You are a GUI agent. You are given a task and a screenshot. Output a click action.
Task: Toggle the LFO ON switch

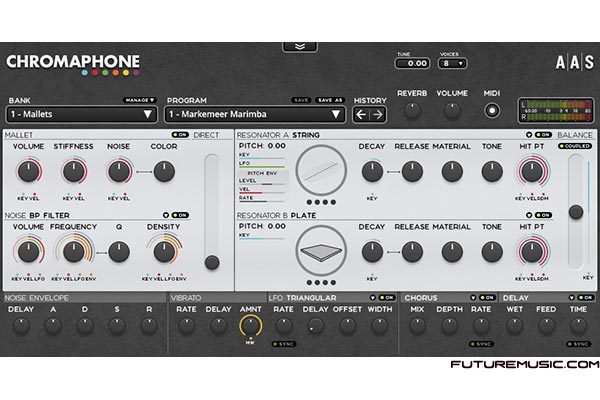(x=387, y=297)
